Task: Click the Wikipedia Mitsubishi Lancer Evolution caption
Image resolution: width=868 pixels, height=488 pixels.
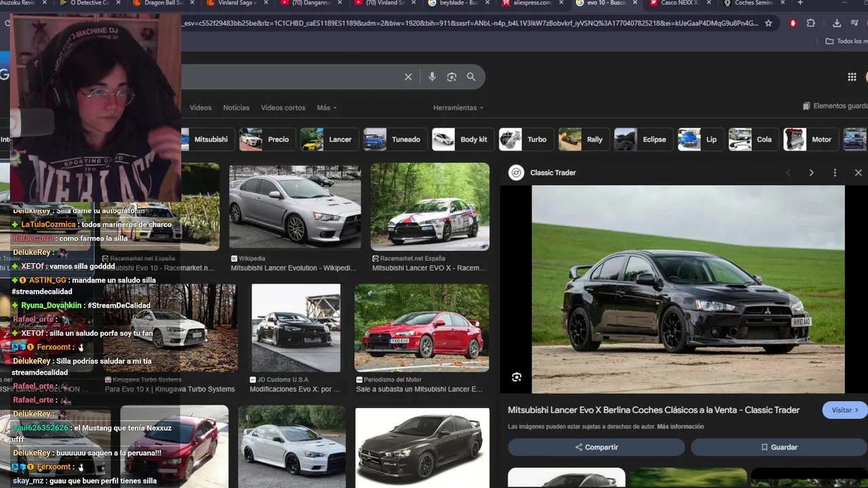Action: coord(293,268)
